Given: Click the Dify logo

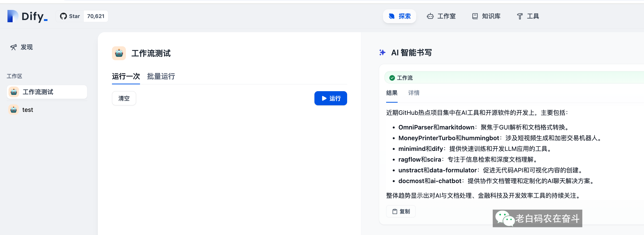Looking at the screenshot, I should coord(28,16).
